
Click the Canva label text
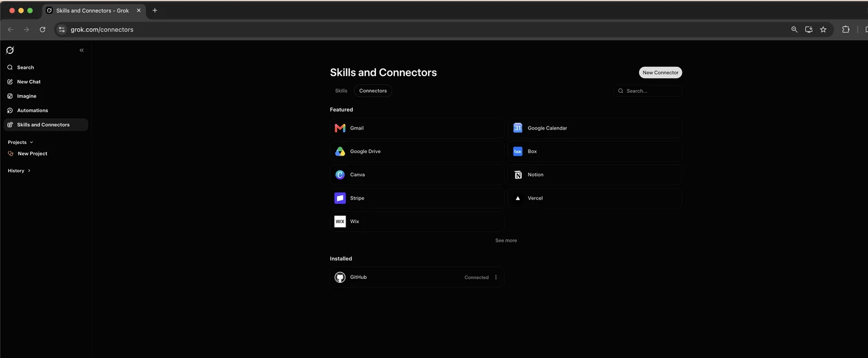click(358, 175)
